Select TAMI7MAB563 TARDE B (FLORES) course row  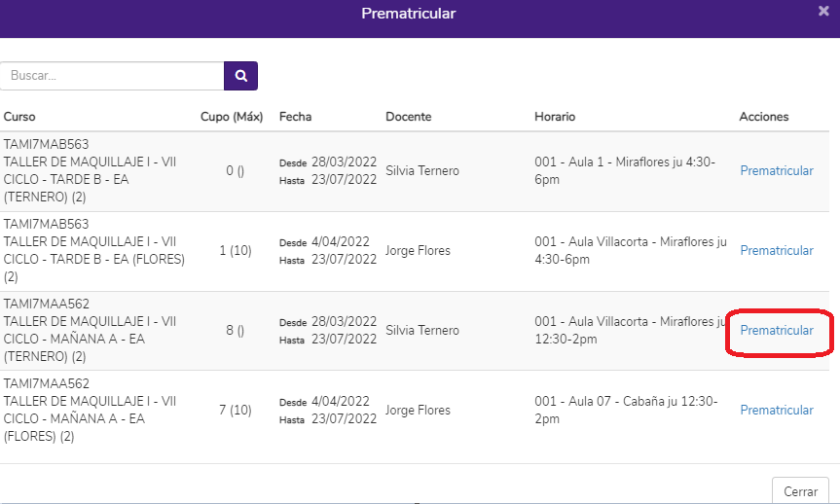pyautogui.click(x=415, y=251)
